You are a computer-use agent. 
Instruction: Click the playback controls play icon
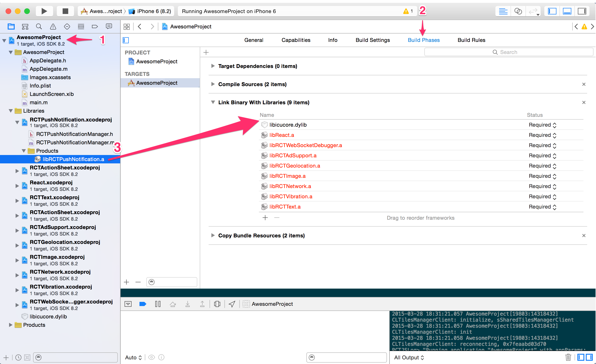click(44, 11)
